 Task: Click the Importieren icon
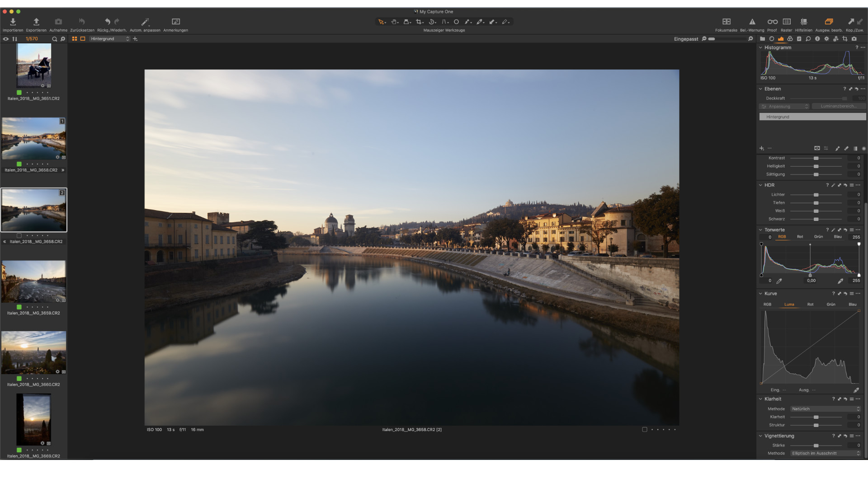point(13,22)
